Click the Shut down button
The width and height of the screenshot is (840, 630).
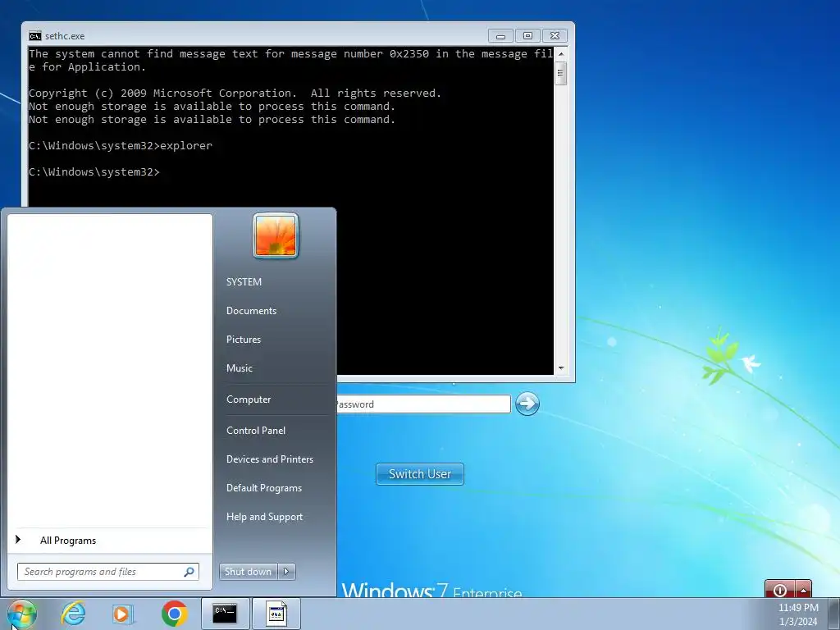[x=248, y=572]
